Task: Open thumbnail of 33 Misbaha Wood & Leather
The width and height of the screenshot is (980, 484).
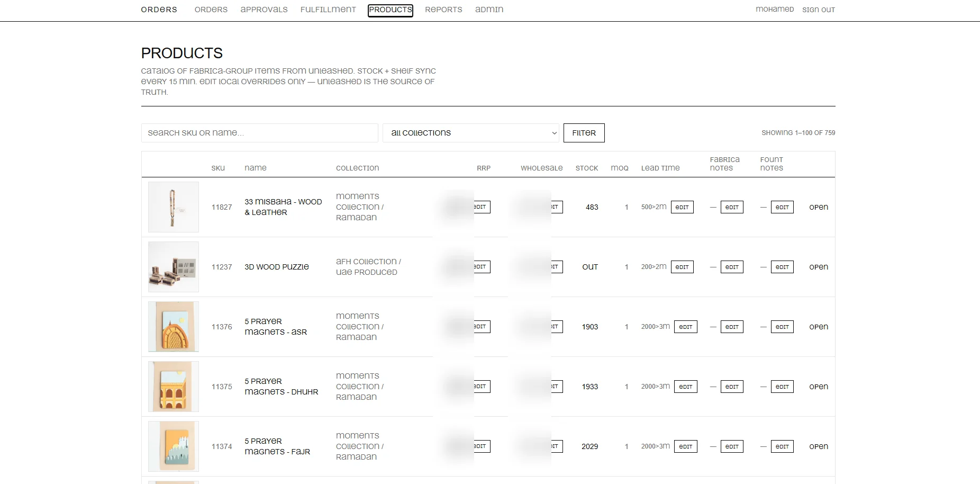Action: coord(174,207)
